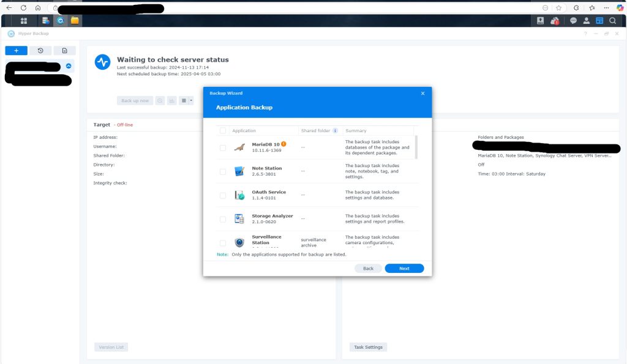Open the Version List button
The height and width of the screenshot is (364, 627).
[x=111, y=347]
